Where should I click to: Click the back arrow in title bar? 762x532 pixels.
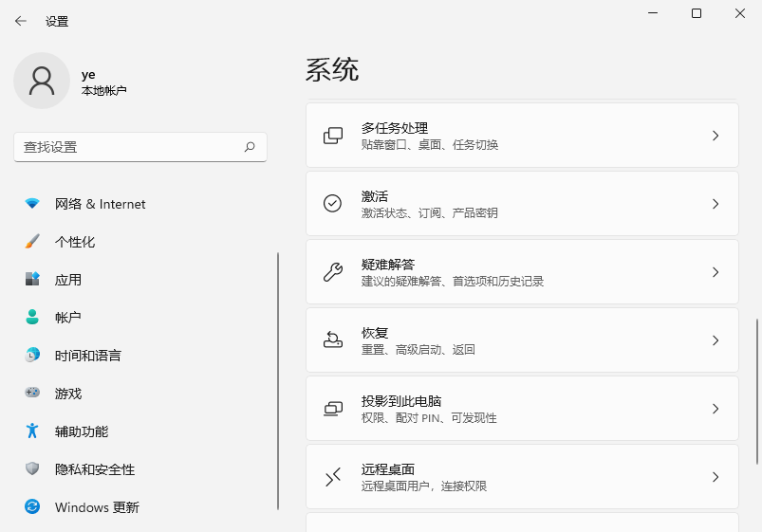pos(21,21)
